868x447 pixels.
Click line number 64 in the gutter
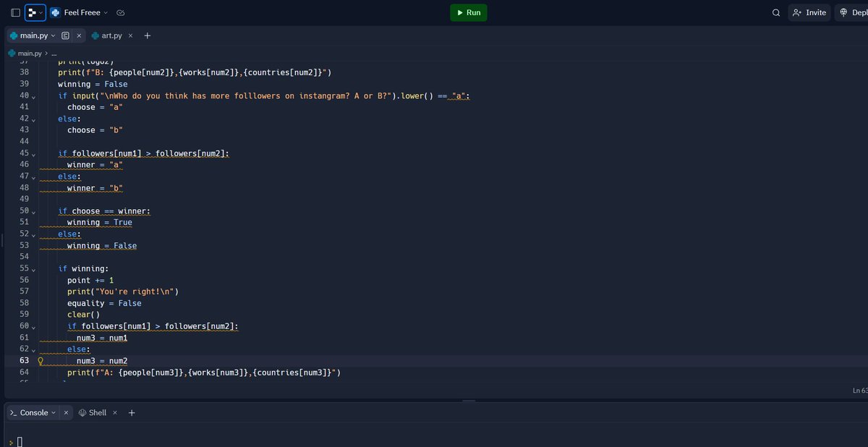(24, 372)
